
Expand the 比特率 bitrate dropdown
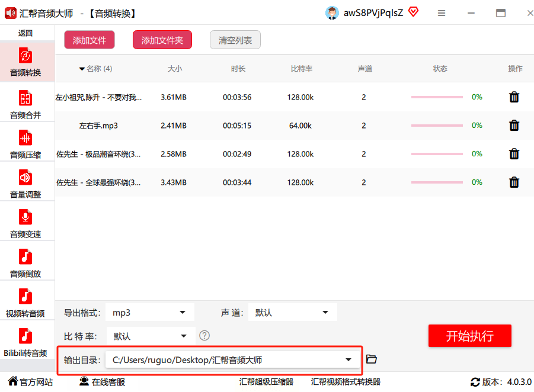[x=151, y=336]
